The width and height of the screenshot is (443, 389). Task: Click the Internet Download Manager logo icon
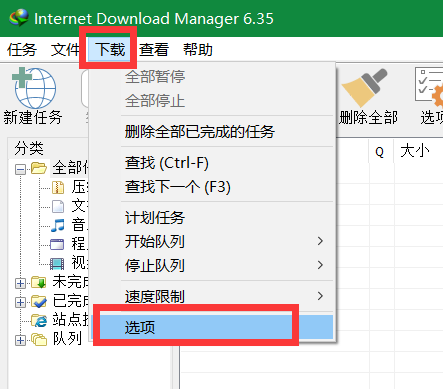[x=19, y=18]
